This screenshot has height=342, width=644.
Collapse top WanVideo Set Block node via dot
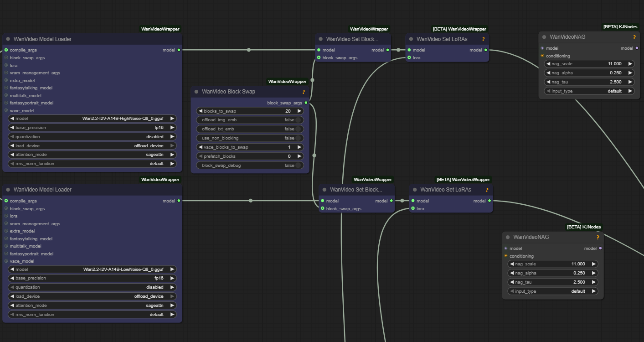pyautogui.click(x=321, y=39)
